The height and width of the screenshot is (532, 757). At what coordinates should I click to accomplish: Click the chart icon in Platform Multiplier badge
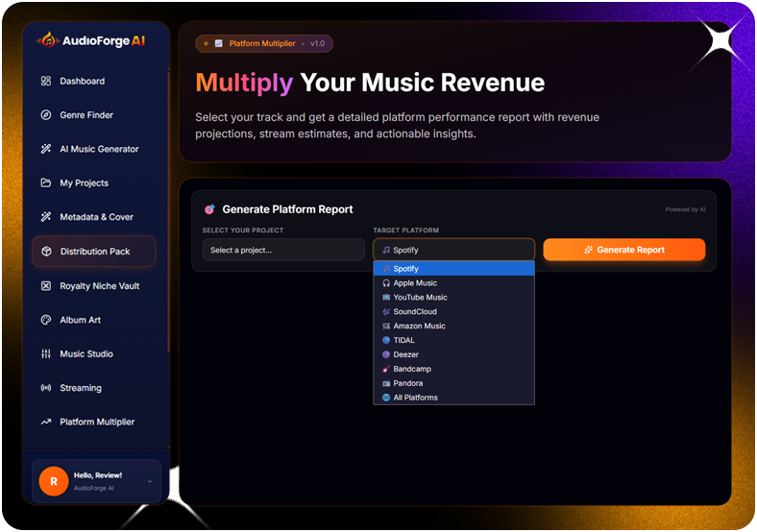(x=219, y=43)
